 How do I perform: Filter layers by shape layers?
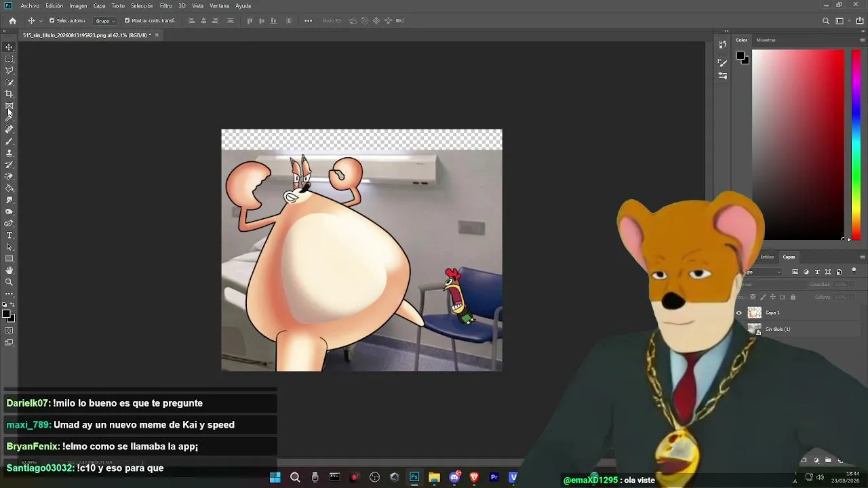[828, 272]
